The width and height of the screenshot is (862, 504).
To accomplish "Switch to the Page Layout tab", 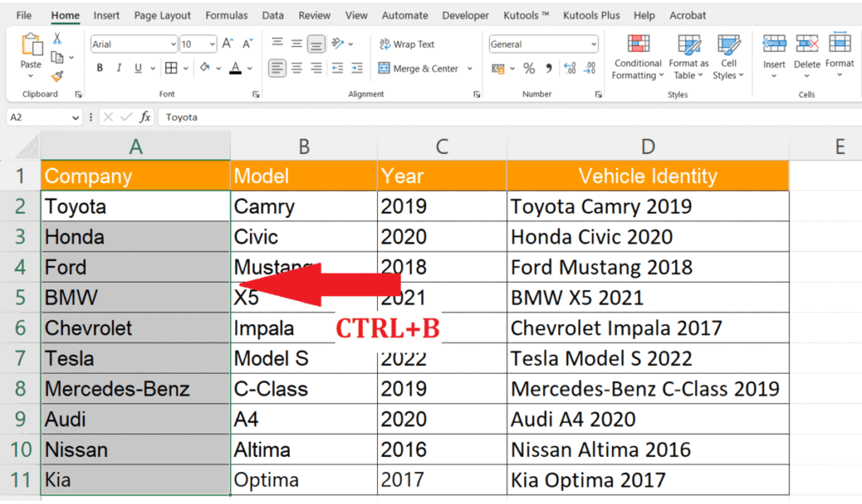I will [162, 15].
